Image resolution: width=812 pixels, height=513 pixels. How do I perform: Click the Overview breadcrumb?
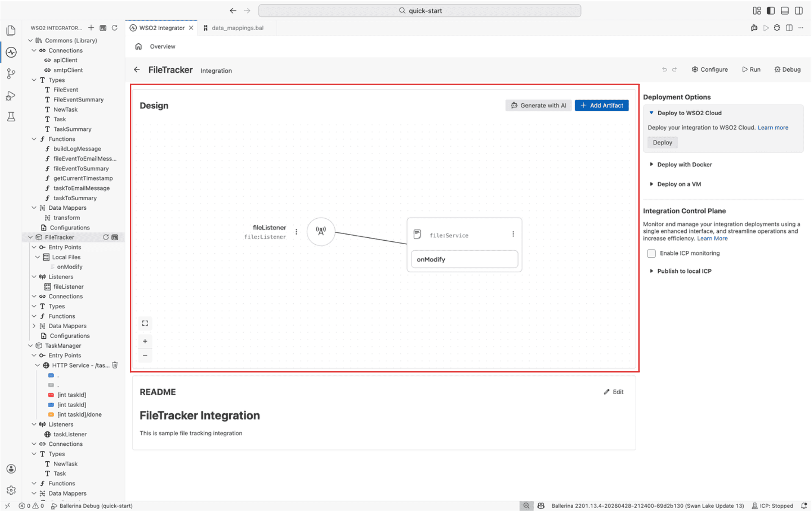[162, 46]
